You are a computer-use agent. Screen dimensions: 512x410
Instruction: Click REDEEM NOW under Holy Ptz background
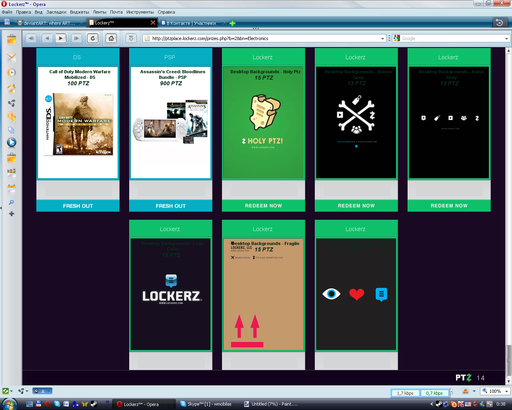click(x=263, y=206)
